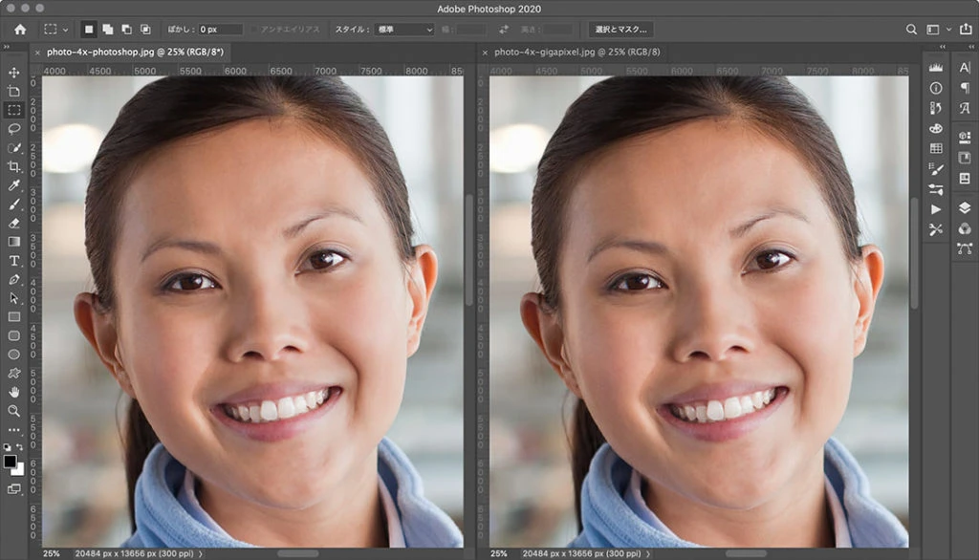Select the Lasso tool
The image size is (979, 560).
(14, 129)
